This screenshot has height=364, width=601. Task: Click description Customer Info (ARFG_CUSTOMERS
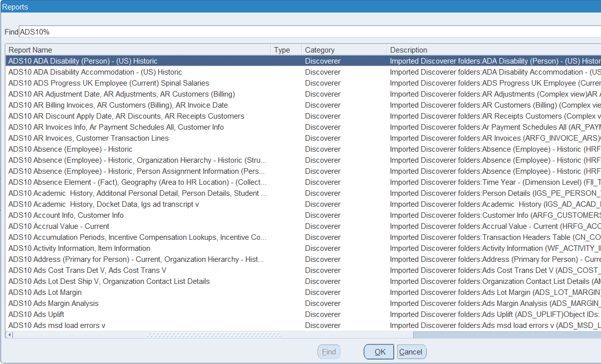pos(495,215)
